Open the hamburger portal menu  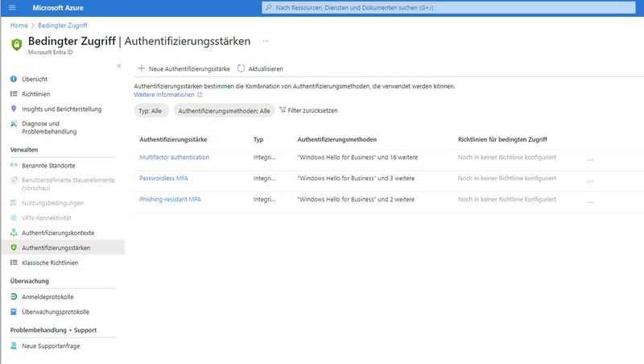[x=12, y=7]
